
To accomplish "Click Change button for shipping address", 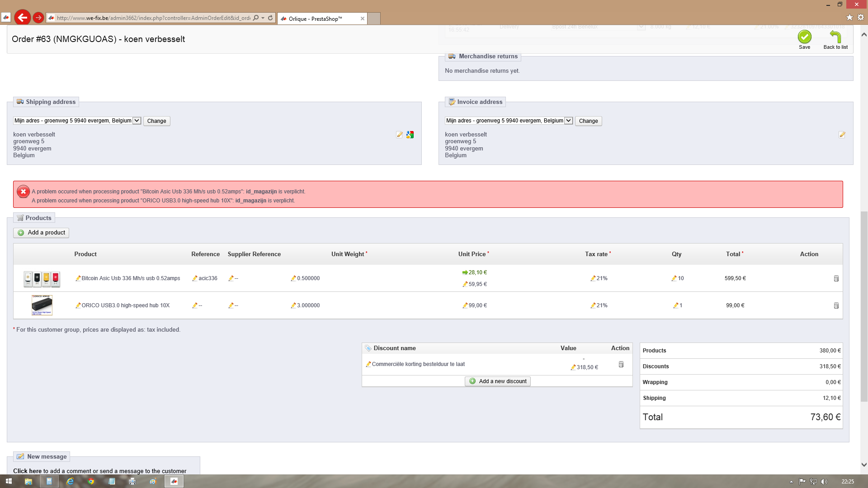I will [156, 121].
